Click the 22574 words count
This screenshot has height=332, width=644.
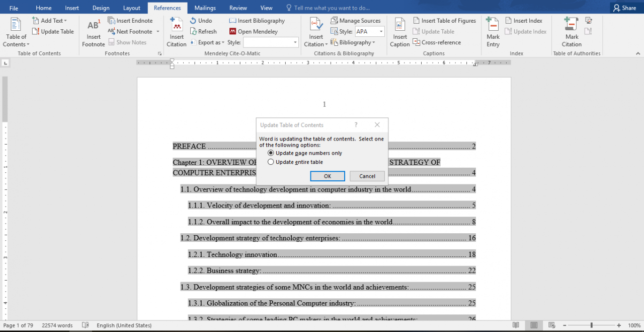click(57, 325)
